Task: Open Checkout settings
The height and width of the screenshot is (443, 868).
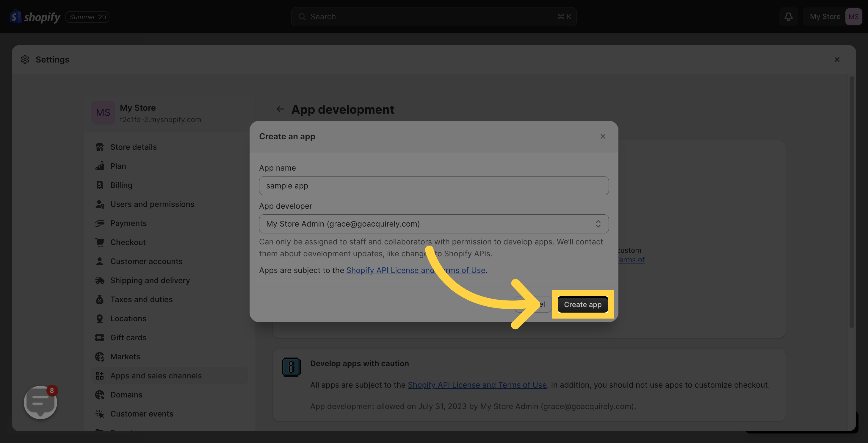Action: pyautogui.click(x=170, y=242)
